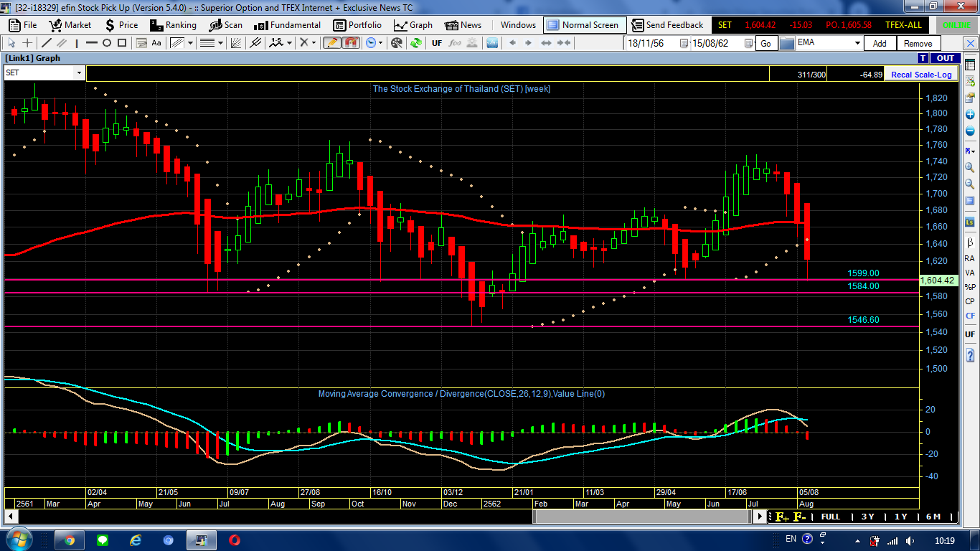Viewport: 980px width, 551px height.
Task: Click the green refresh arrows icon
Action: 415,43
